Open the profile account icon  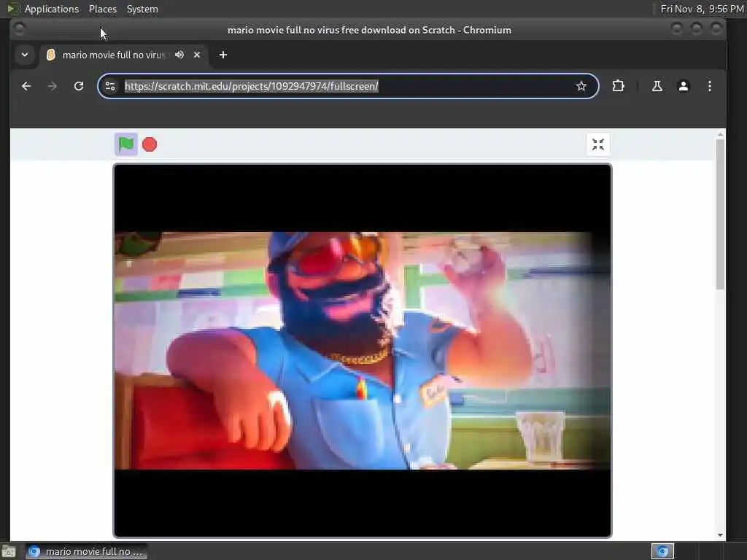click(x=683, y=86)
